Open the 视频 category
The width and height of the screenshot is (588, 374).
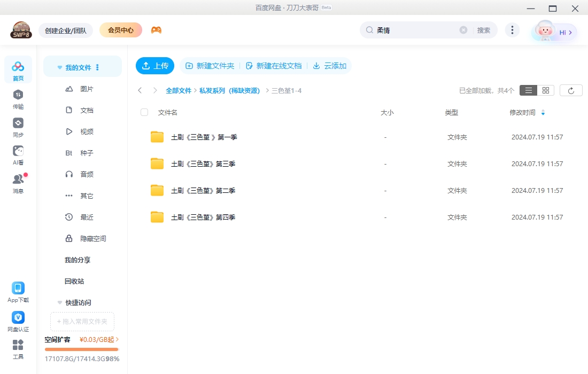point(86,131)
